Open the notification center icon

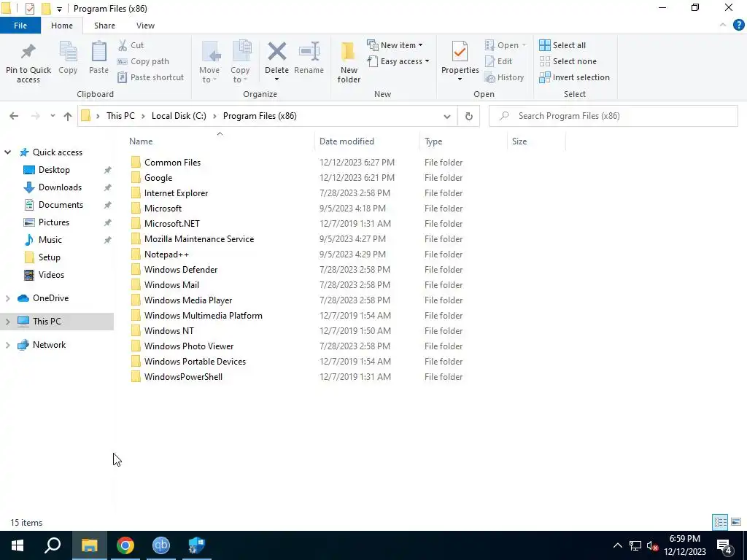(x=724, y=546)
